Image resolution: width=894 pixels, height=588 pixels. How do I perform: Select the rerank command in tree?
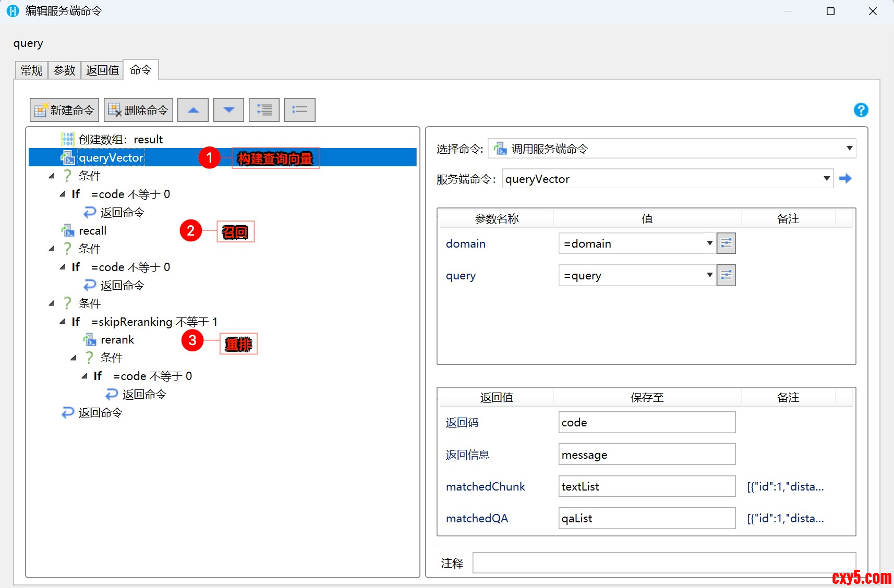click(x=117, y=340)
